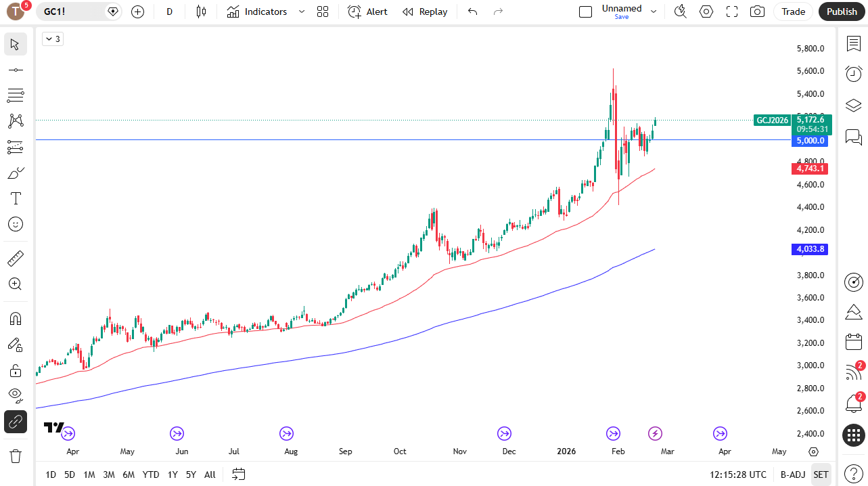Undo the last action
This screenshot has height=486, width=868.
click(473, 12)
